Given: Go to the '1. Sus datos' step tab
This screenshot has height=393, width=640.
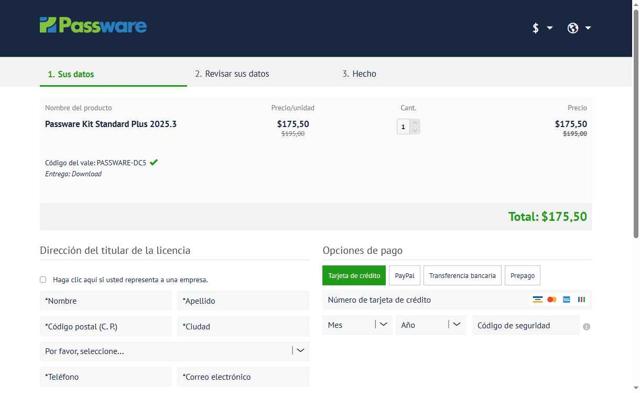Looking at the screenshot, I should 71,74.
